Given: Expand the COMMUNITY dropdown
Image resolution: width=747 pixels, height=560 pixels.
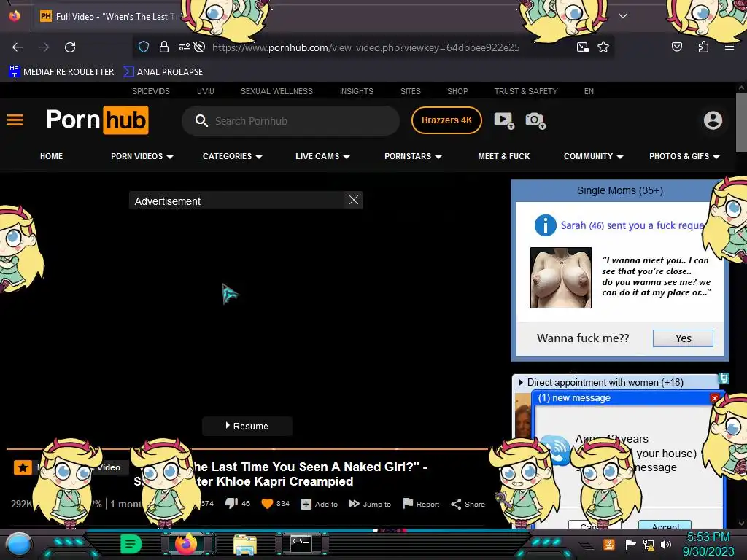Looking at the screenshot, I should 594,156.
